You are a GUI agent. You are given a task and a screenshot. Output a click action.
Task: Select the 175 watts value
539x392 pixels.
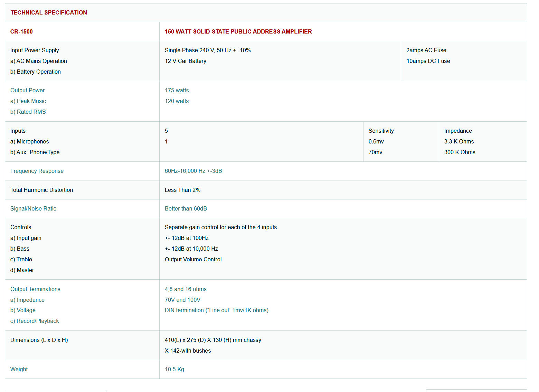(177, 90)
